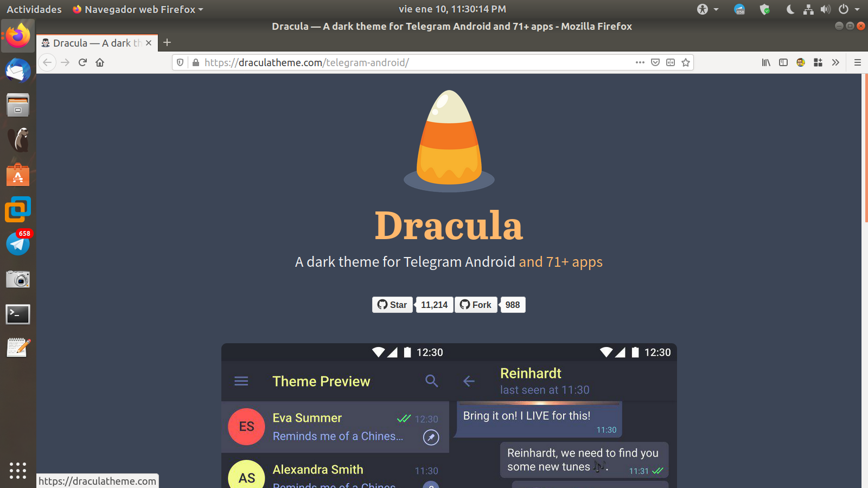
Task: Click the GitHub Star button
Action: (392, 305)
